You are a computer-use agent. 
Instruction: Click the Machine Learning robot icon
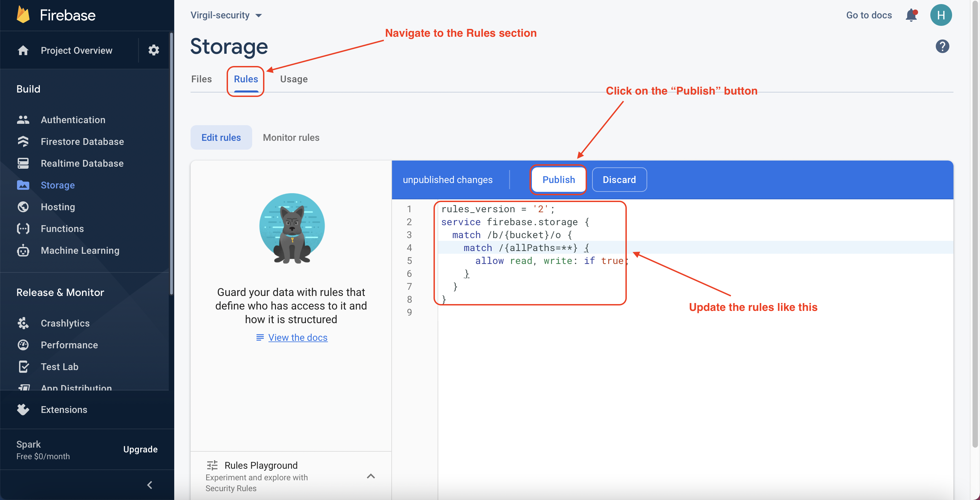click(x=23, y=250)
